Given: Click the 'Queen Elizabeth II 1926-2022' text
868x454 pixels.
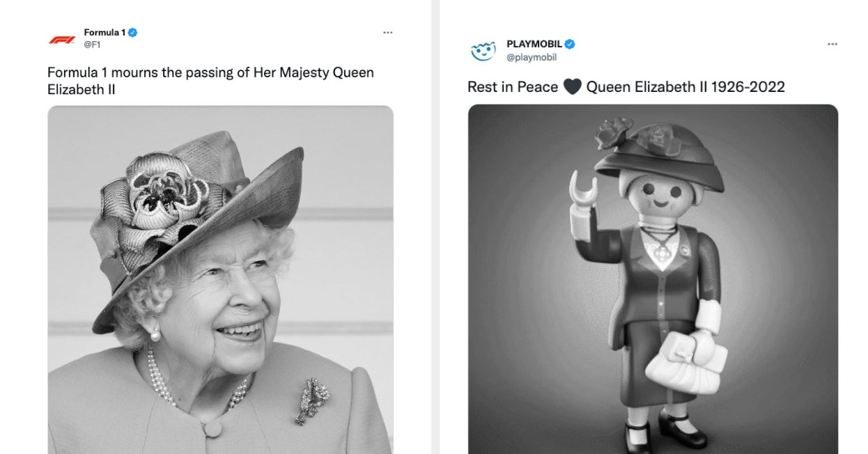Looking at the screenshot, I should [685, 87].
